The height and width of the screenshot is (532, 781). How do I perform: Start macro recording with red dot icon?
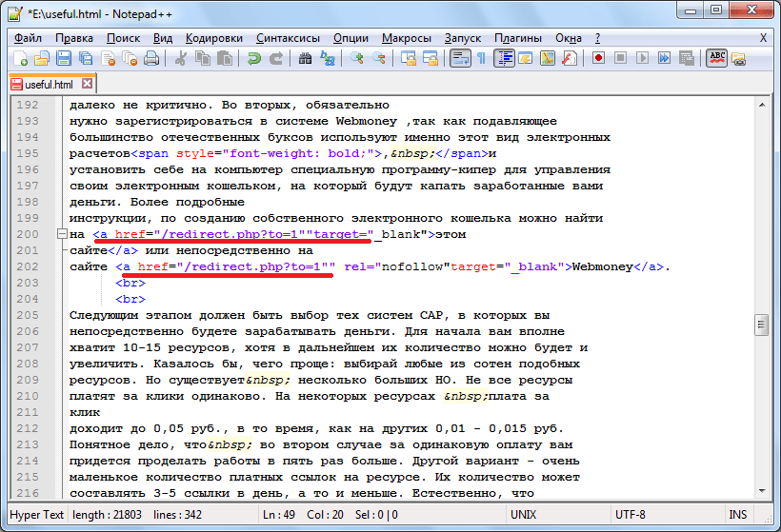(x=599, y=59)
